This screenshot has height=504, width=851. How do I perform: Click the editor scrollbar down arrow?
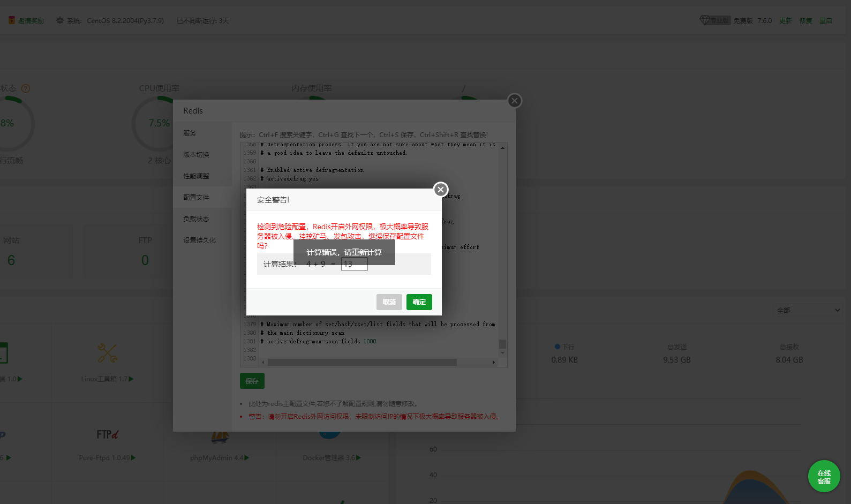pyautogui.click(x=502, y=353)
